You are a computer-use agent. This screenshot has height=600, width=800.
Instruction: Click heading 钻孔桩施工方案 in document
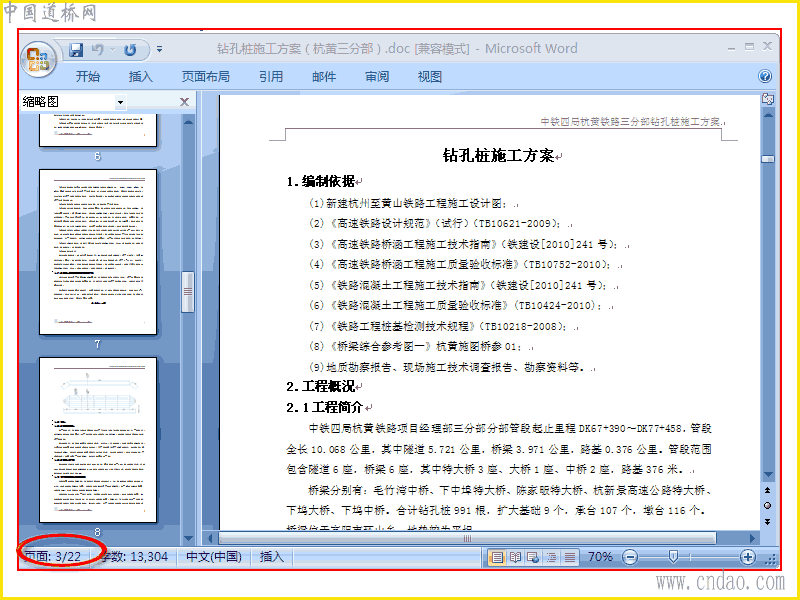coord(498,156)
